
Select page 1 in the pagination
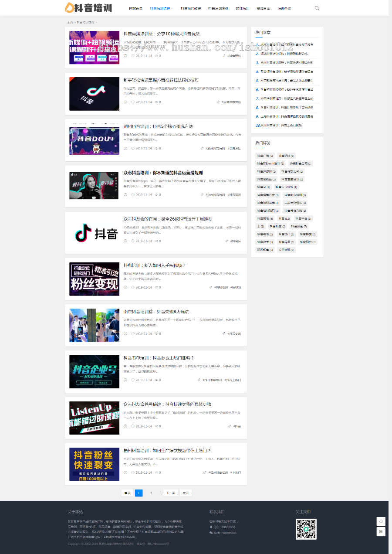pos(139,493)
